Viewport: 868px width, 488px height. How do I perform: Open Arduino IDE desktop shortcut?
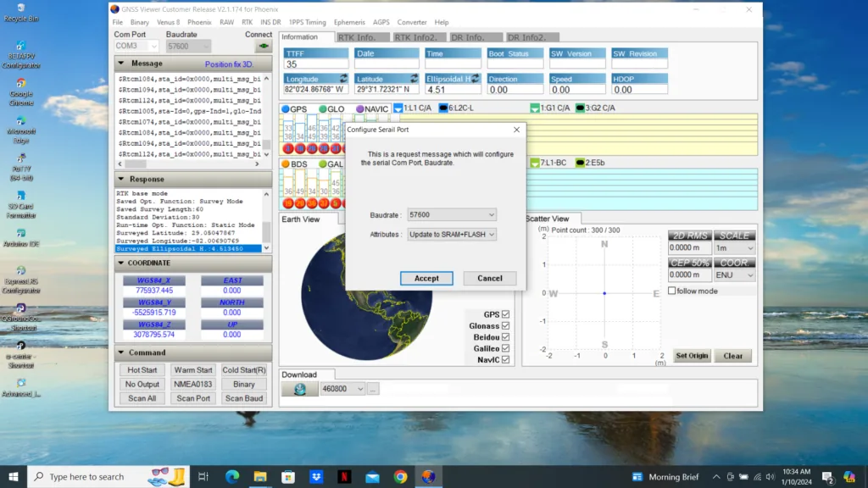click(x=21, y=238)
